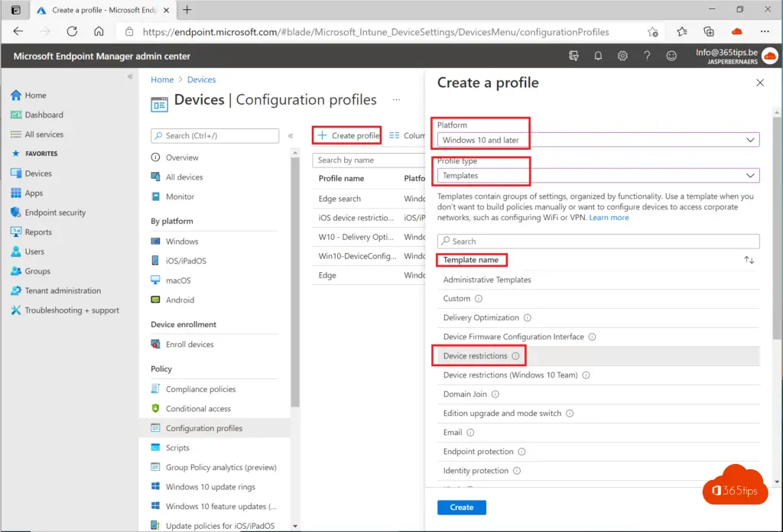Screen dimensions: 783x532
Task: Click the browser back arrow
Action: tap(18, 31)
